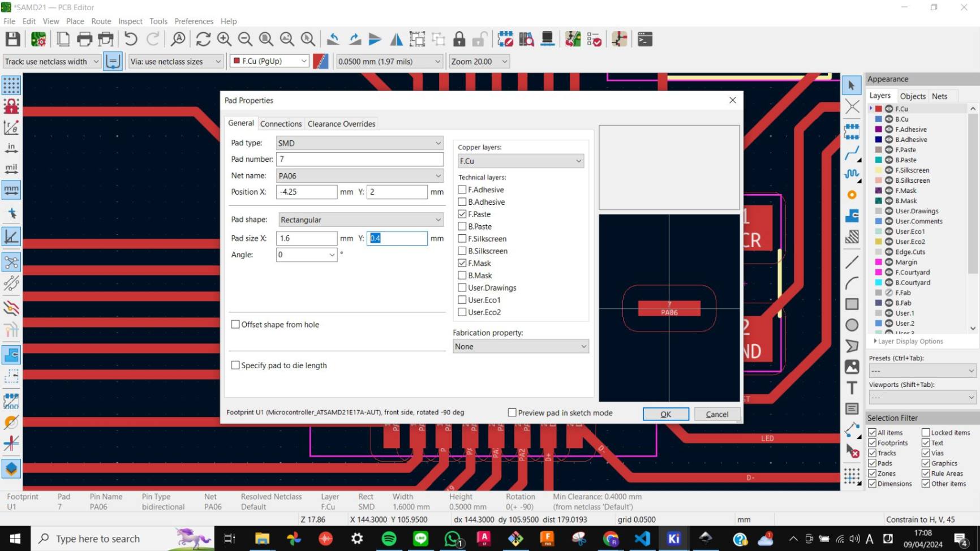980x551 pixels.
Task: Open Board Setup icon
Action: click(38, 39)
